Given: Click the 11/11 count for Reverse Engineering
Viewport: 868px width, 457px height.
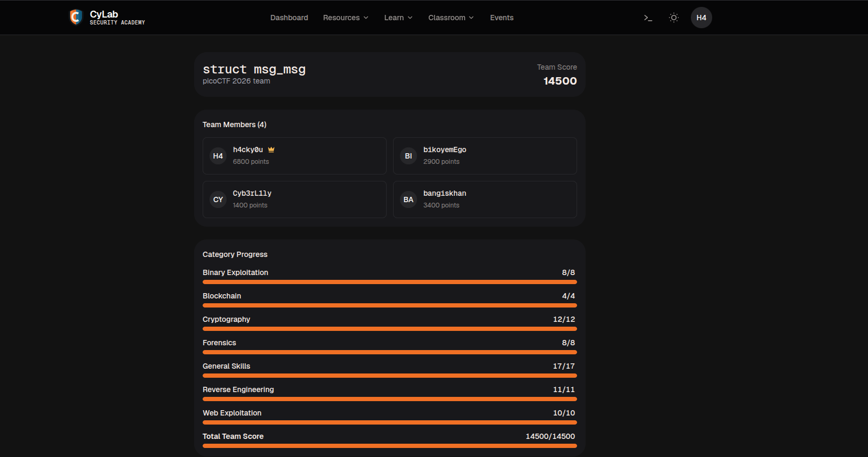Looking at the screenshot, I should [564, 389].
